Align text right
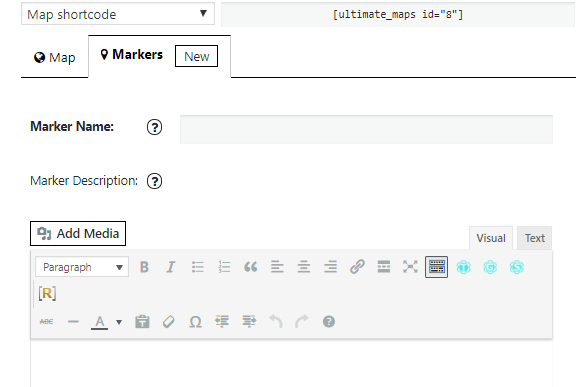The image size is (576, 387). pos(331,267)
